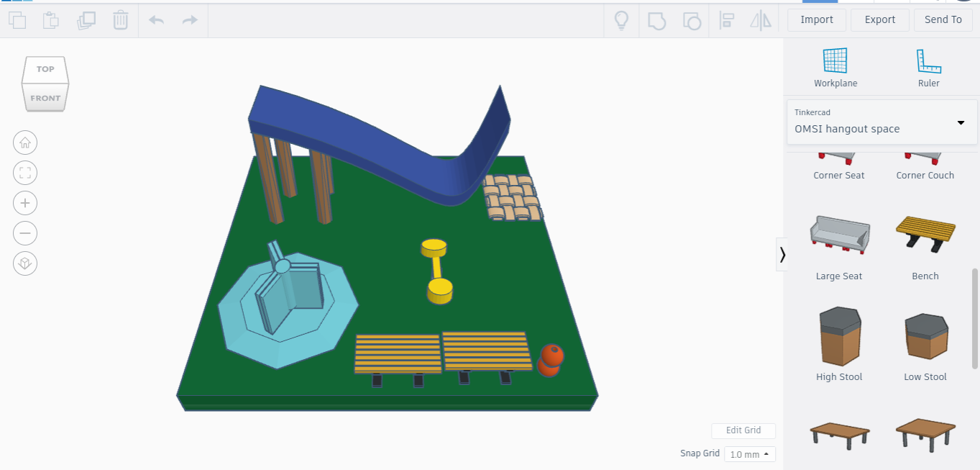Image resolution: width=980 pixels, height=470 pixels.
Task: Click the Align tool icon
Action: (726, 20)
